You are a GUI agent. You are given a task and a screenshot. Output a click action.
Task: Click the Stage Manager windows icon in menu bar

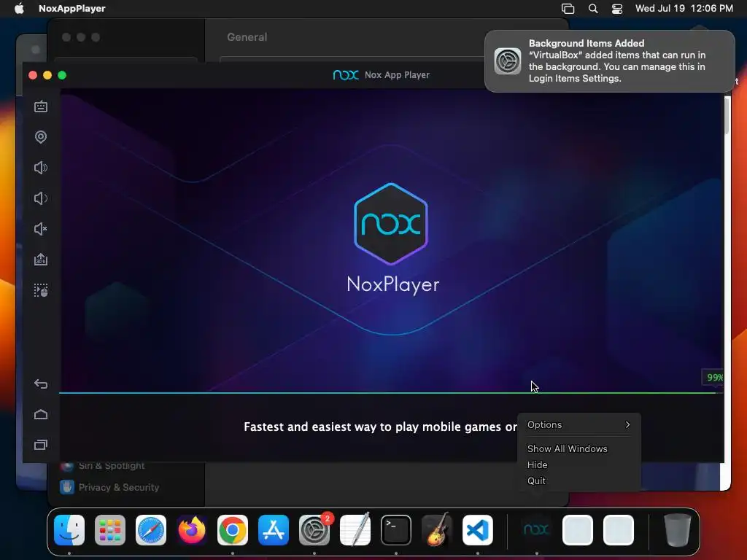pyautogui.click(x=568, y=9)
